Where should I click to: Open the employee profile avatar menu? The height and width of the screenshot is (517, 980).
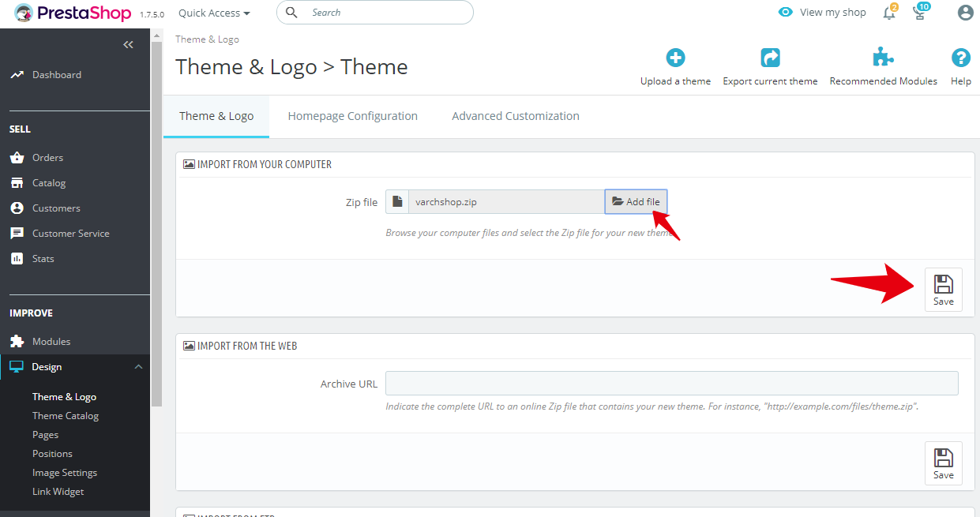click(965, 13)
